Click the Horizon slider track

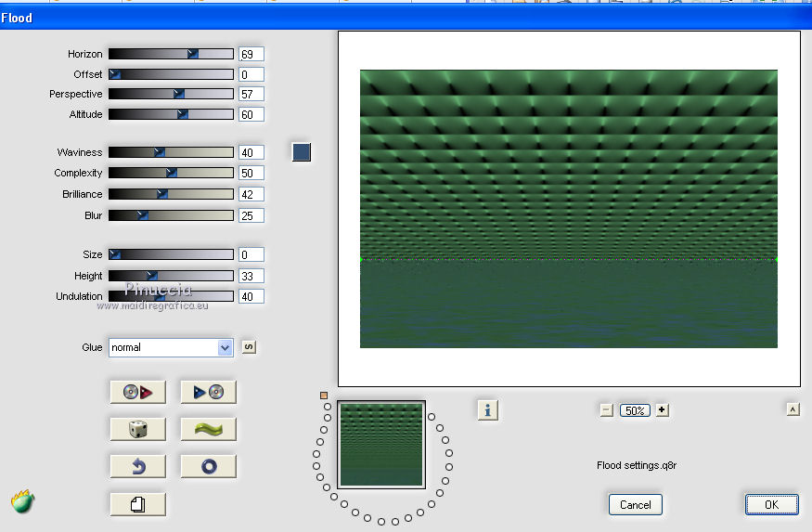pos(171,54)
